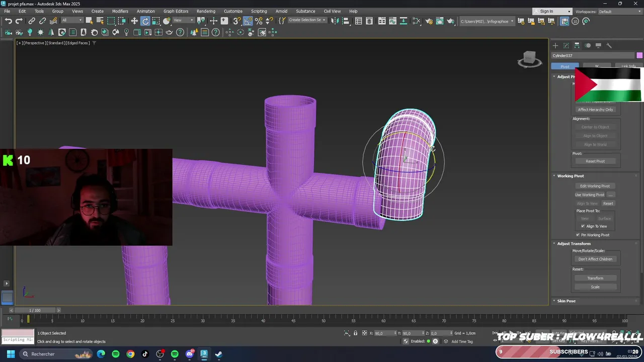Image resolution: width=644 pixels, height=362 pixels.
Task: Open the Mirror tool
Action: tap(335, 21)
